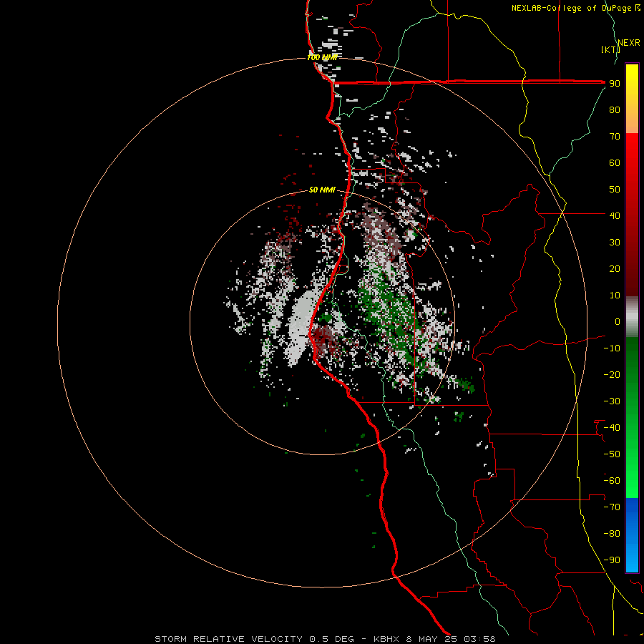The height and width of the screenshot is (644, 644).
Task: Pick the light blue segment at the scale's bottom
Action: (x=632, y=557)
